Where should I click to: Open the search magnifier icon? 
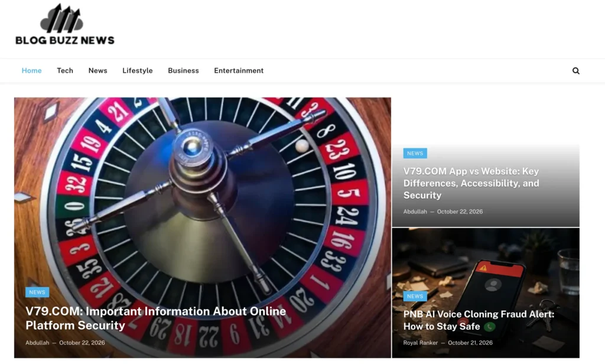click(x=575, y=71)
